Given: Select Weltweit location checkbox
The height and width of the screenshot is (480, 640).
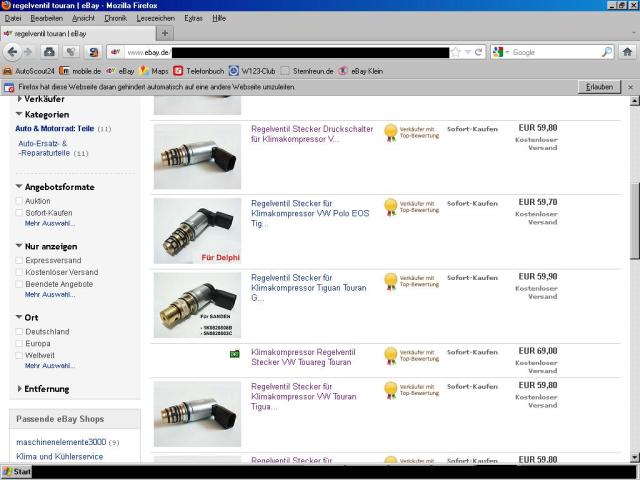Looking at the screenshot, I should pyautogui.click(x=19, y=355).
